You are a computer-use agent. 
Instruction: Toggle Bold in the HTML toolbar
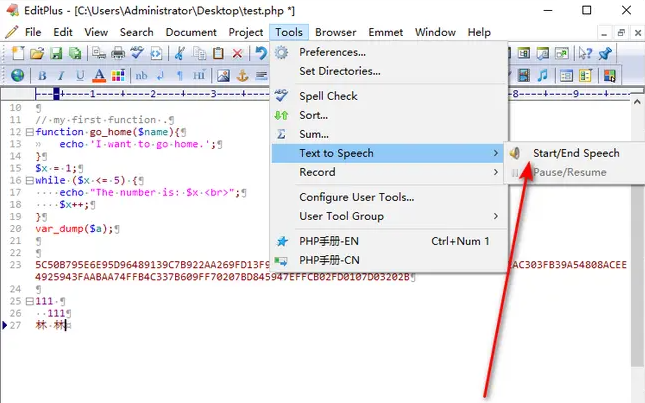(42, 76)
